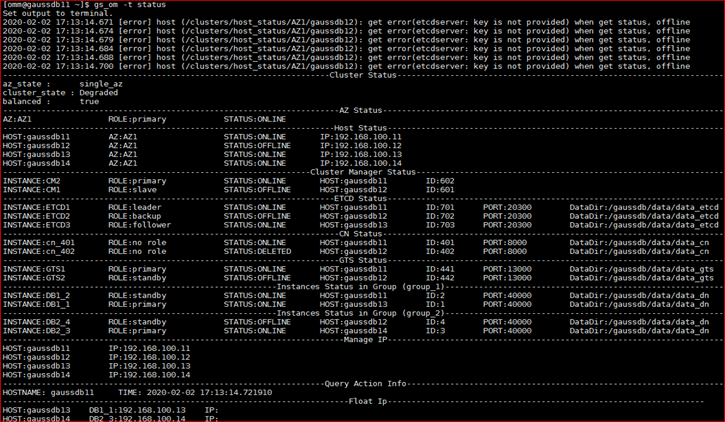Click the 'Float Ip' section header
The width and height of the screenshot is (725, 422).
(x=368, y=401)
